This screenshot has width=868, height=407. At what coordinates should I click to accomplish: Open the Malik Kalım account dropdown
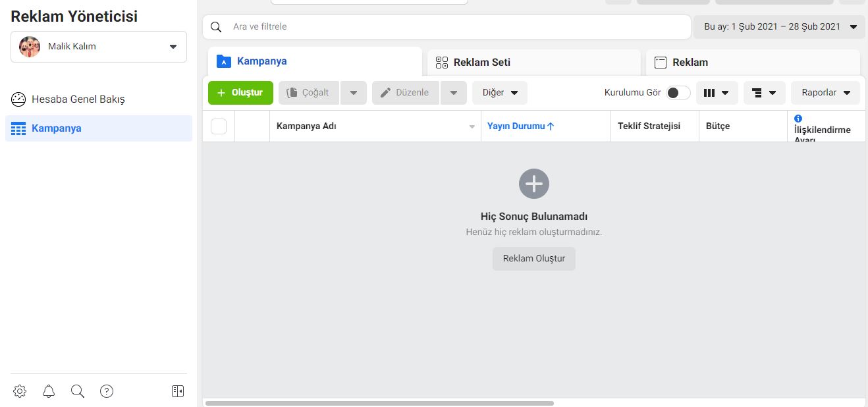tap(99, 47)
